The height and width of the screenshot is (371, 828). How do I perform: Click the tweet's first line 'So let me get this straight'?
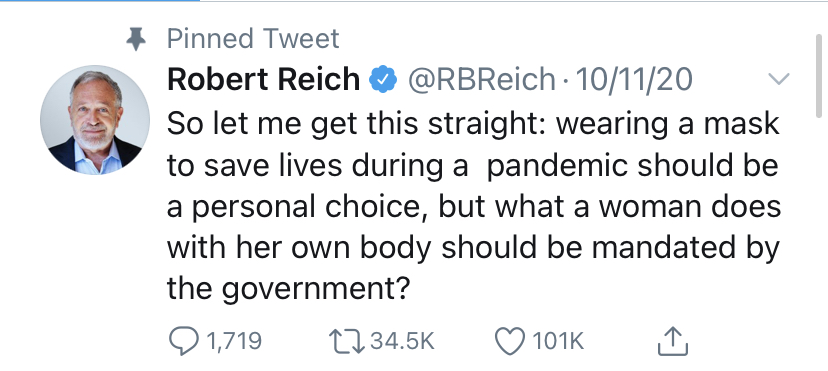coord(356,123)
